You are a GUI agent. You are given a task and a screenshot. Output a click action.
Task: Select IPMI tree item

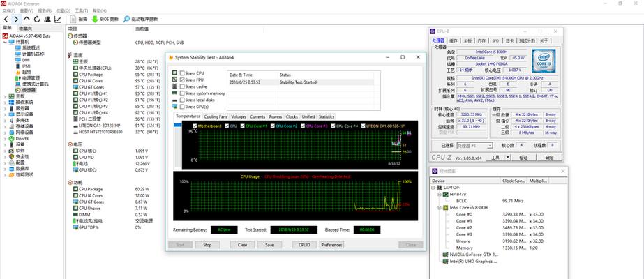pos(27,66)
